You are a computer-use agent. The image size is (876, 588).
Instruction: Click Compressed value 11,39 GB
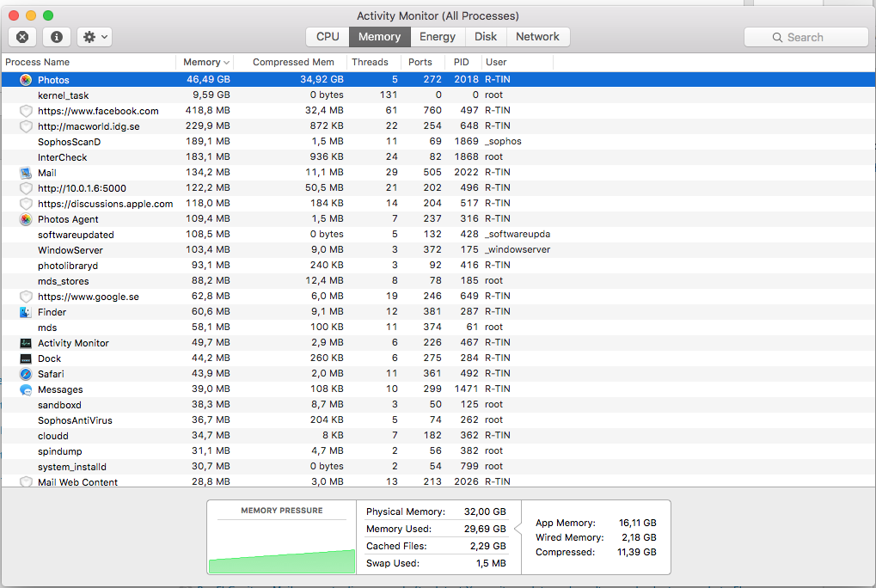637,552
